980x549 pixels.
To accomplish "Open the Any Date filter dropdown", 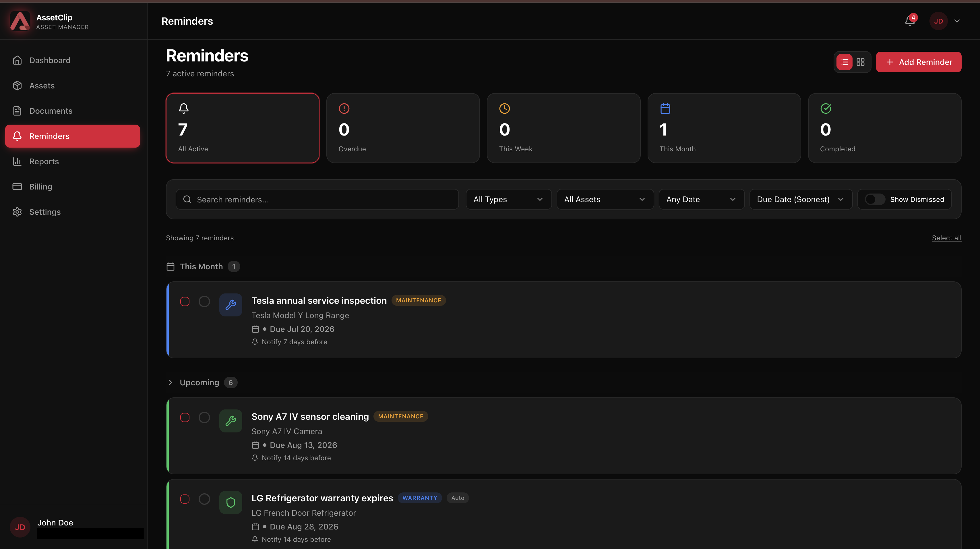I will pos(701,199).
